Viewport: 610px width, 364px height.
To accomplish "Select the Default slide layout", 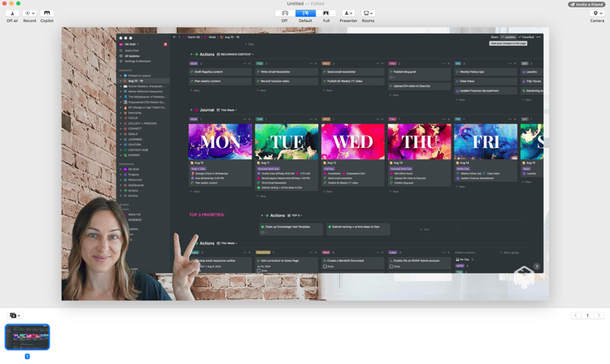I will [306, 13].
